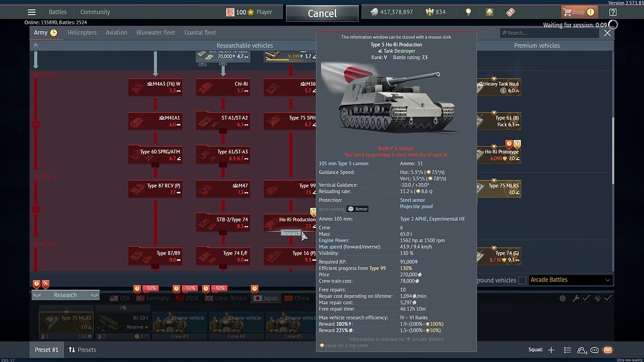
Task: Click the Golden Eagles balance icon
Action: click(x=430, y=12)
